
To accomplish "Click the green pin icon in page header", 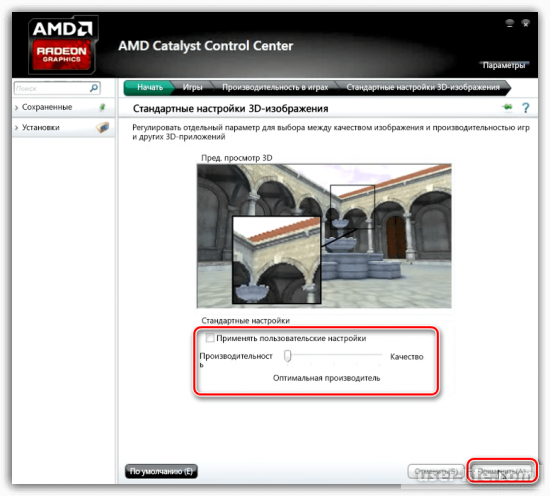I will click(x=507, y=107).
